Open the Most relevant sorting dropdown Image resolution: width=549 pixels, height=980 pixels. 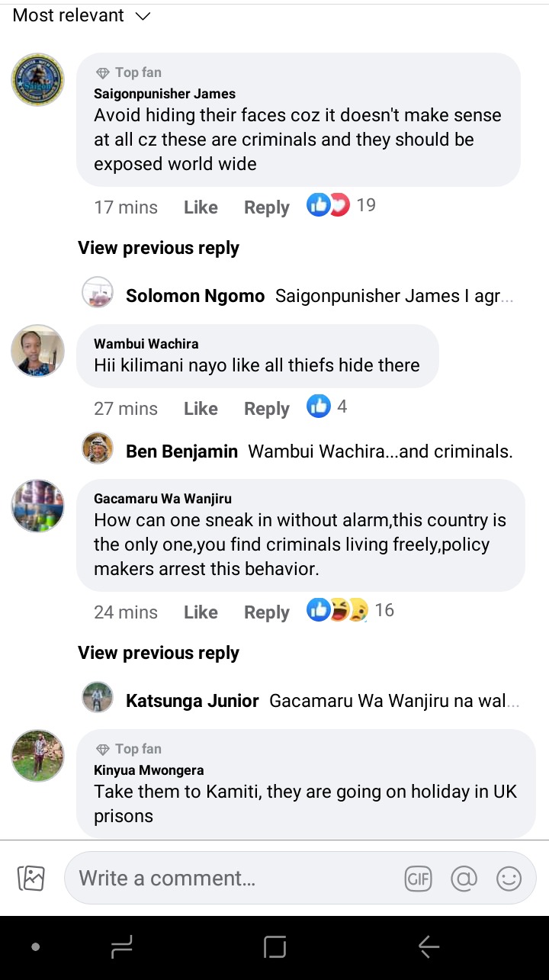[x=82, y=15]
